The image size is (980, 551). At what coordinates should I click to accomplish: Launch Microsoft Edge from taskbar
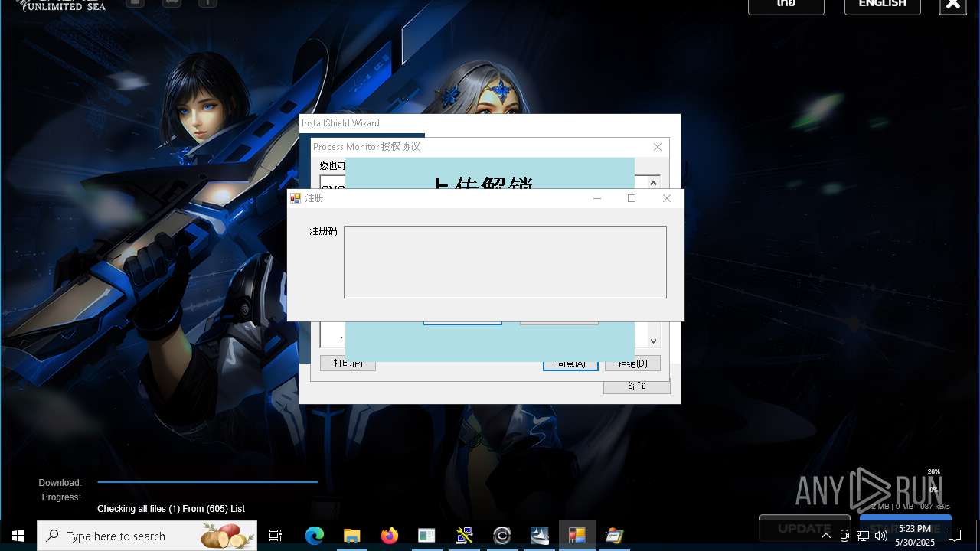pyautogui.click(x=315, y=536)
